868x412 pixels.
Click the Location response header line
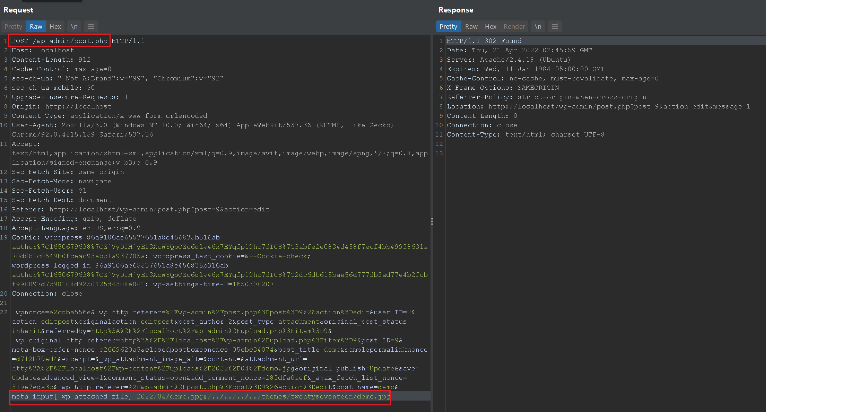tap(598, 106)
